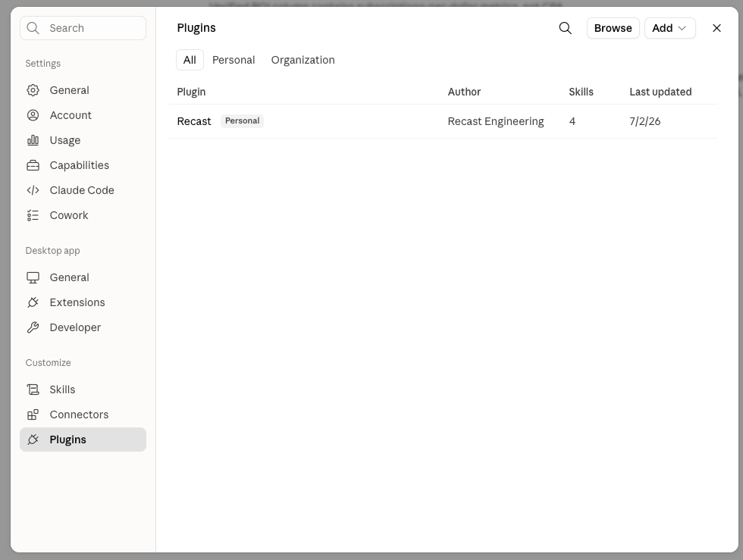Click the Account person icon

tap(33, 115)
